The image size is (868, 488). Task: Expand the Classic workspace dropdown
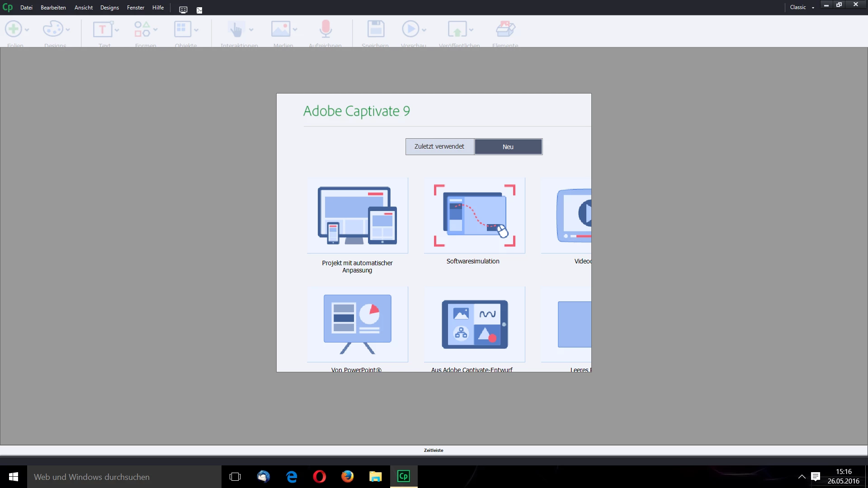pyautogui.click(x=812, y=8)
